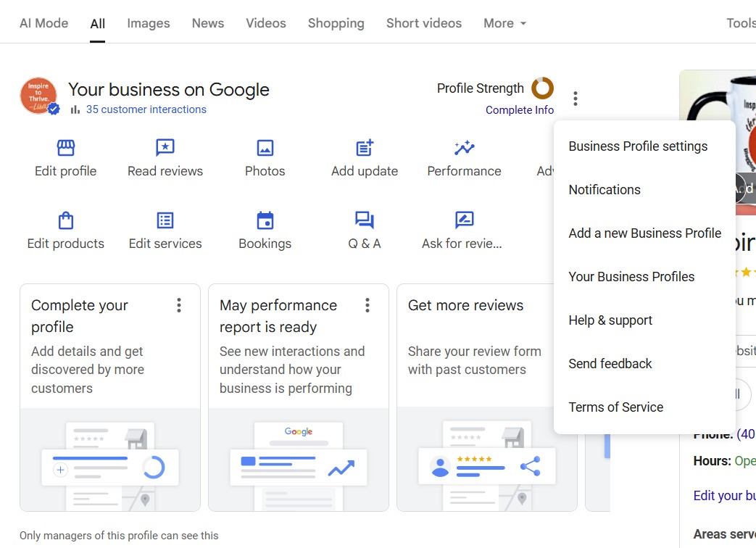The width and height of the screenshot is (756, 548).
Task: Click the Edit your business link
Action: 724,496
